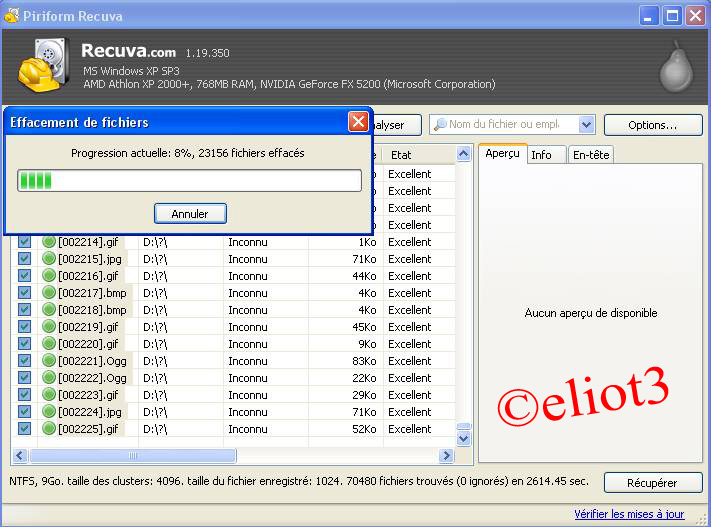The width and height of the screenshot is (711, 527).
Task: Click the file list scroll up arrow
Action: (463, 154)
